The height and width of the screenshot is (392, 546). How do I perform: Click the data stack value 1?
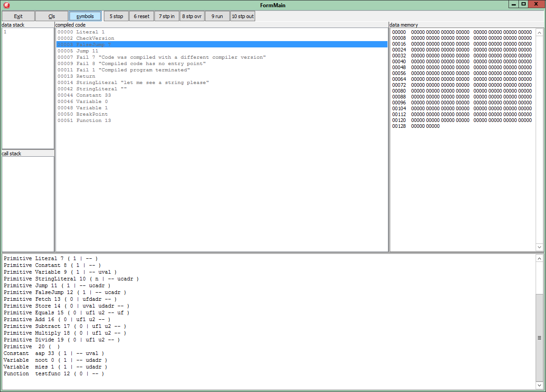tap(5, 32)
